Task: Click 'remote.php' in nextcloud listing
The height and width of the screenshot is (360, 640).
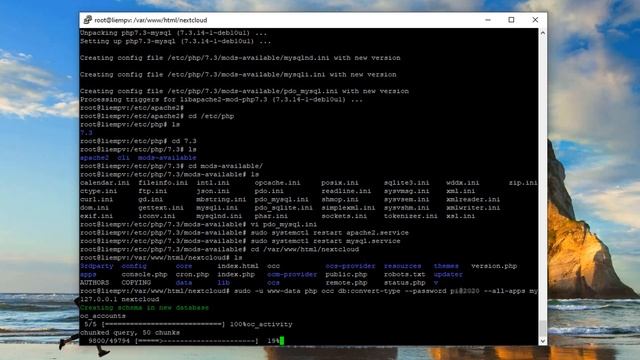Action: coord(346,282)
